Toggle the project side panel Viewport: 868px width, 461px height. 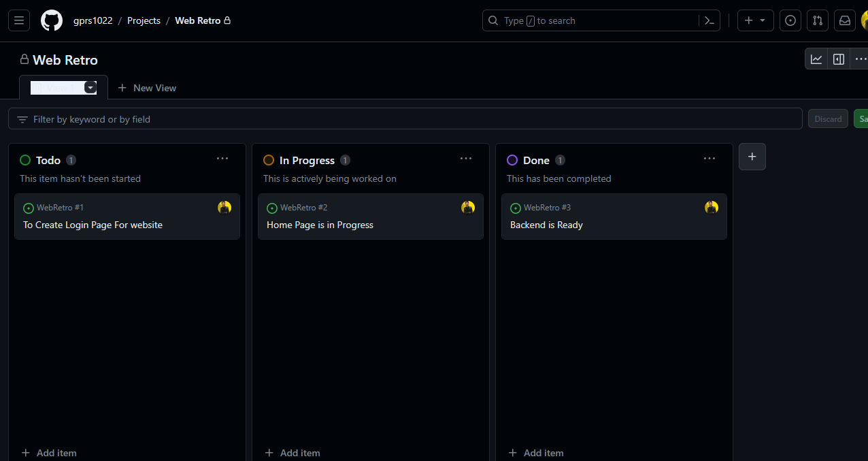[x=838, y=59]
